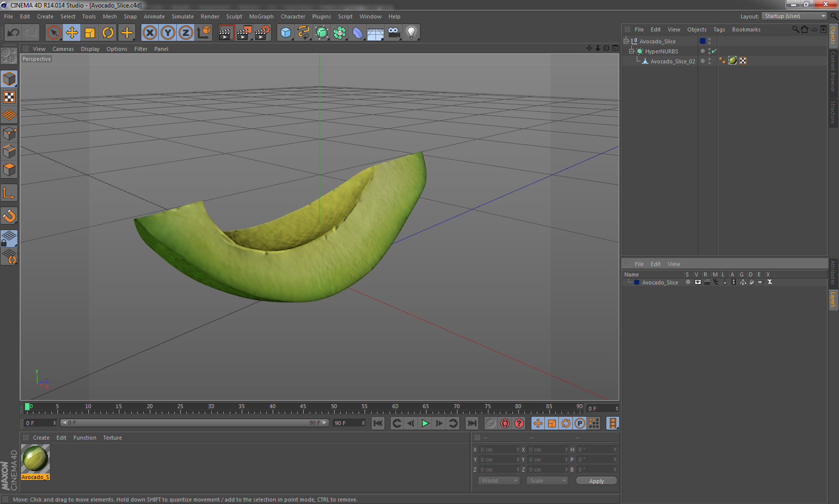
Task: Open the viewport Cameras menu
Action: [63, 49]
